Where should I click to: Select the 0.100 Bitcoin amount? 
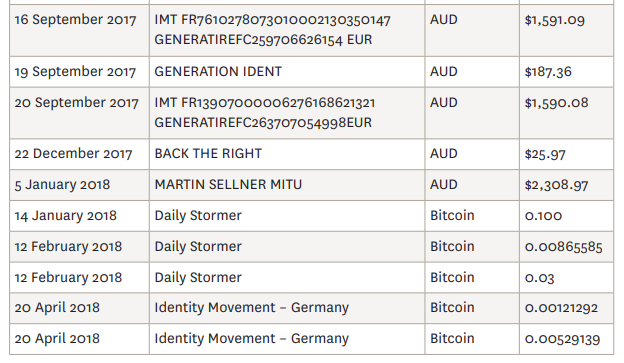pyautogui.click(x=543, y=216)
